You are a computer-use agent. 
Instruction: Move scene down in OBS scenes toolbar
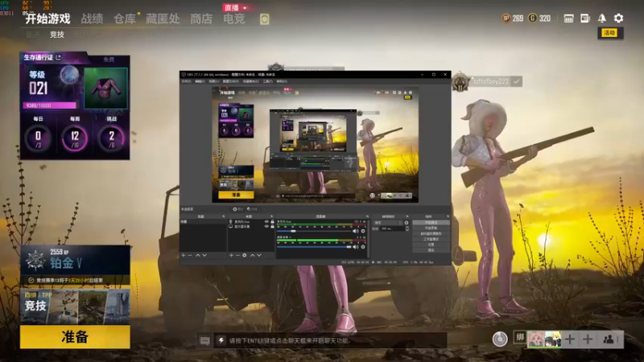204,255
